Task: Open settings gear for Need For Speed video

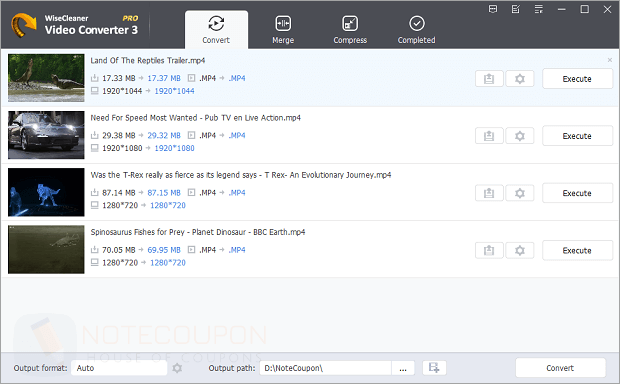Action: (520, 136)
